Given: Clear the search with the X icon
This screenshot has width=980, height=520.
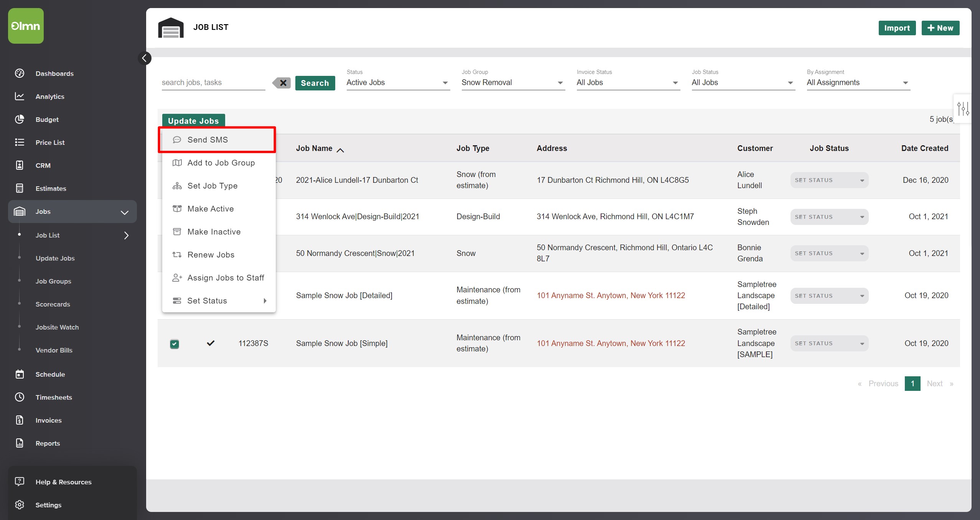Looking at the screenshot, I should click(x=282, y=83).
